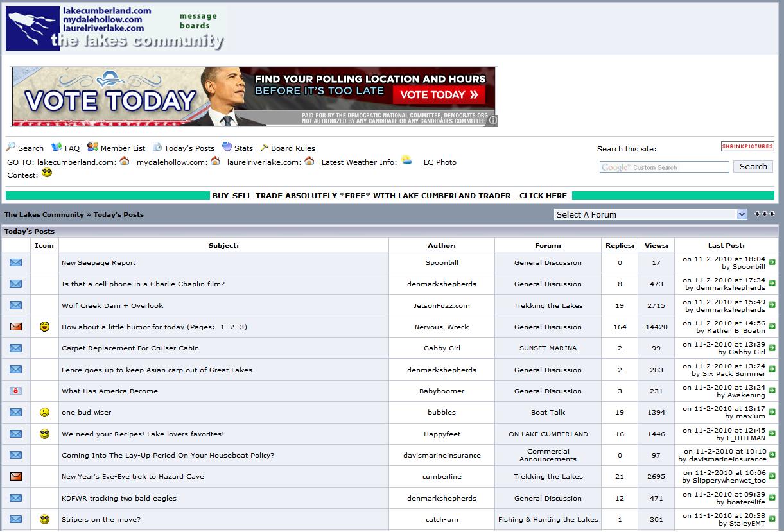The image size is (784, 532).
Task: Open SUNSET MARINA forum link
Action: pyautogui.click(x=548, y=348)
